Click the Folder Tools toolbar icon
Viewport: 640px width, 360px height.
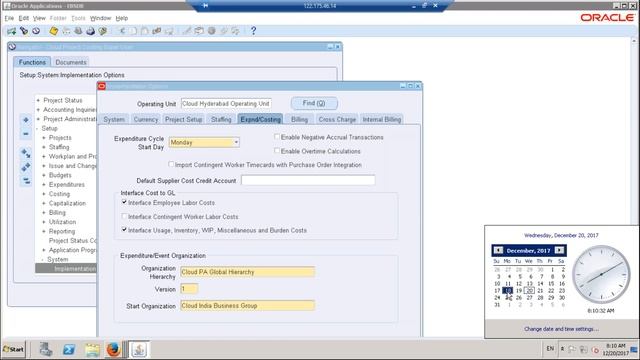coord(236,31)
